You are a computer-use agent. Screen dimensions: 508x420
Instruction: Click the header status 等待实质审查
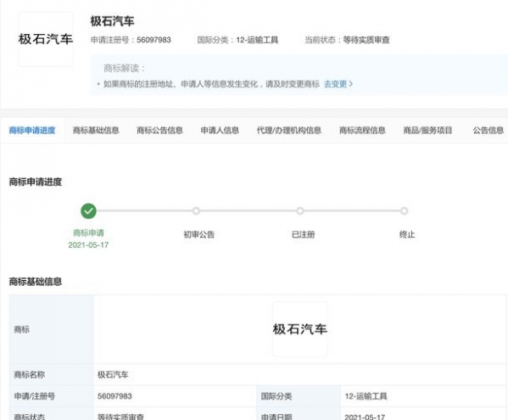click(366, 40)
